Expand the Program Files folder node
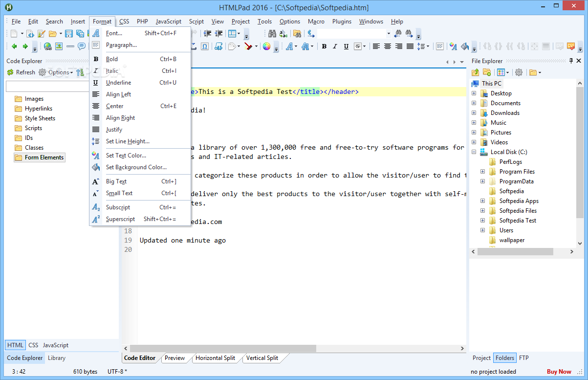 tap(482, 172)
